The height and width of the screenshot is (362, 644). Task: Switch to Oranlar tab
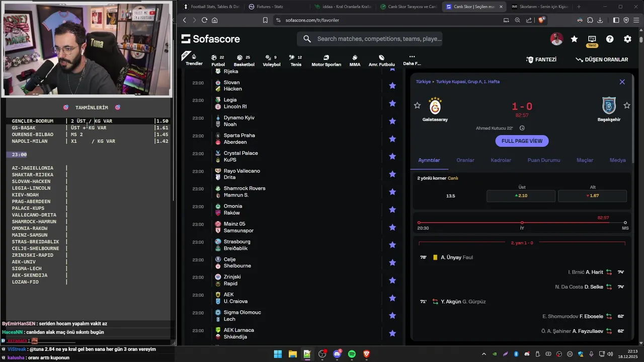[x=465, y=160]
